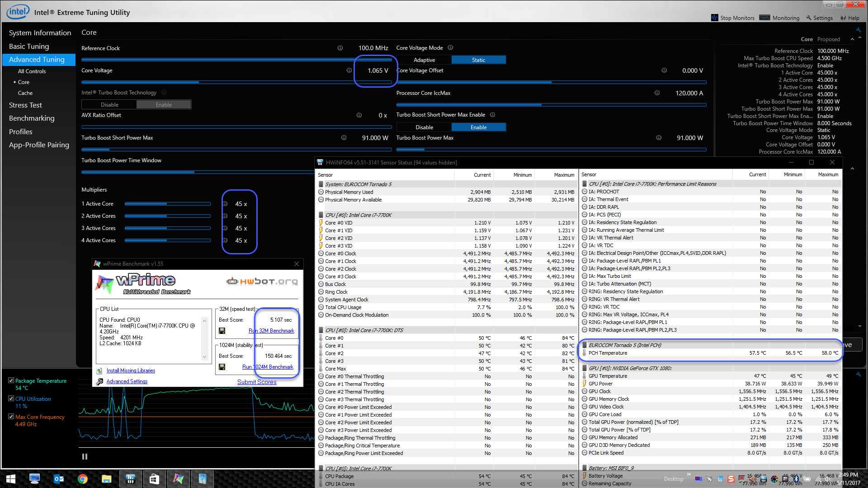Disable Turbo Boost Short Power Max
This screenshot has width=868, height=488.
(424, 127)
